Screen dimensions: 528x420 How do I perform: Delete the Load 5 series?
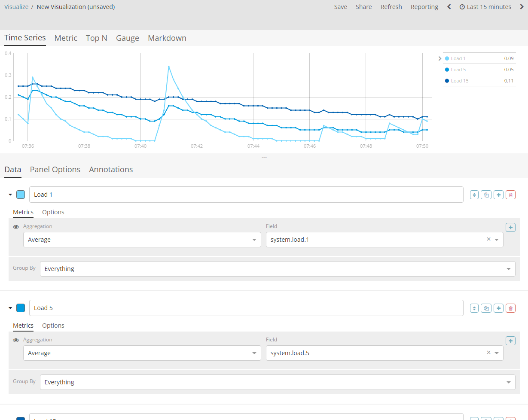pos(510,308)
